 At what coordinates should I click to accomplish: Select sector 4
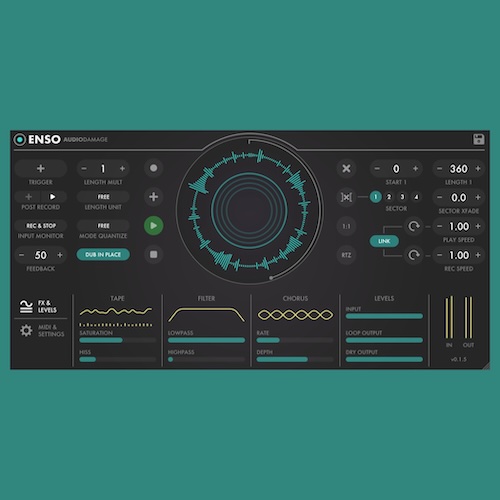click(x=416, y=197)
